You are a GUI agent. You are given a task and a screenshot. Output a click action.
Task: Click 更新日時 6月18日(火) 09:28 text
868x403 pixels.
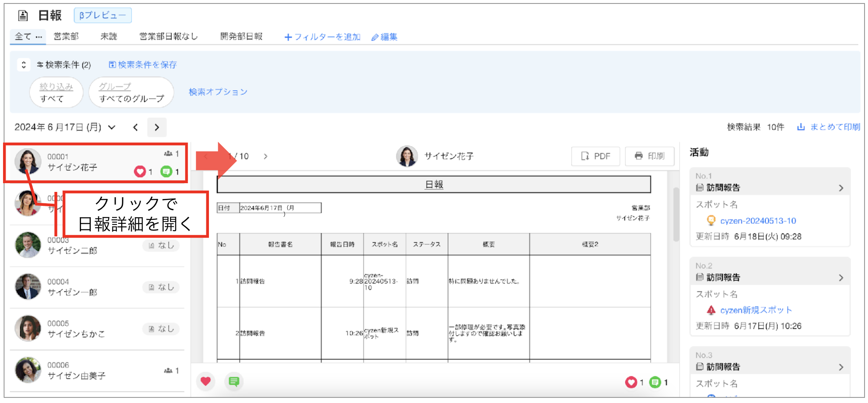pyautogui.click(x=748, y=236)
